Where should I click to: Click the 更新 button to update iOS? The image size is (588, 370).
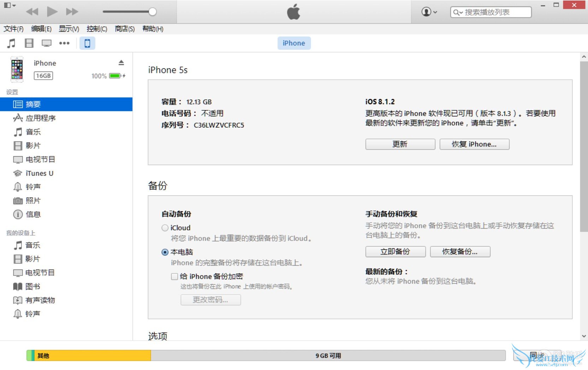tap(400, 144)
